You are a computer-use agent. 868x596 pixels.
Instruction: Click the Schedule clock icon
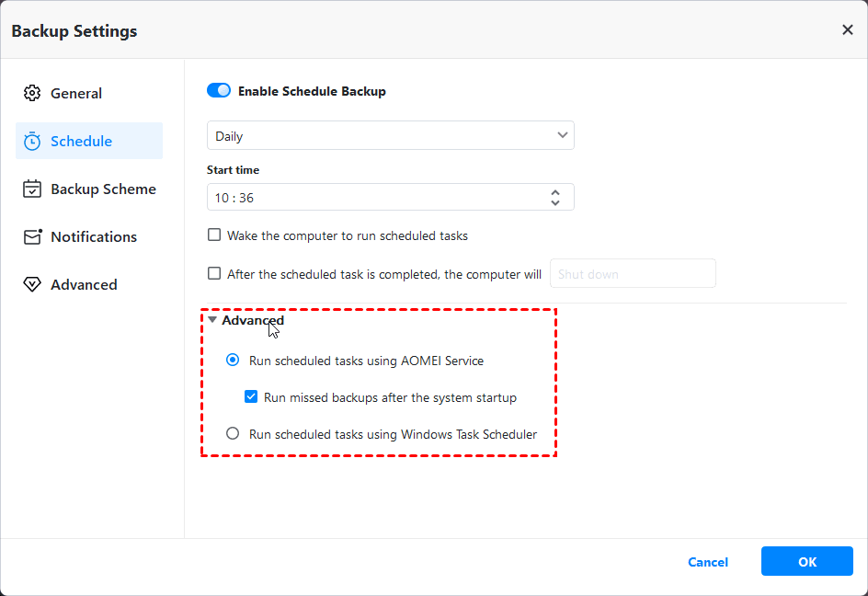click(x=32, y=141)
